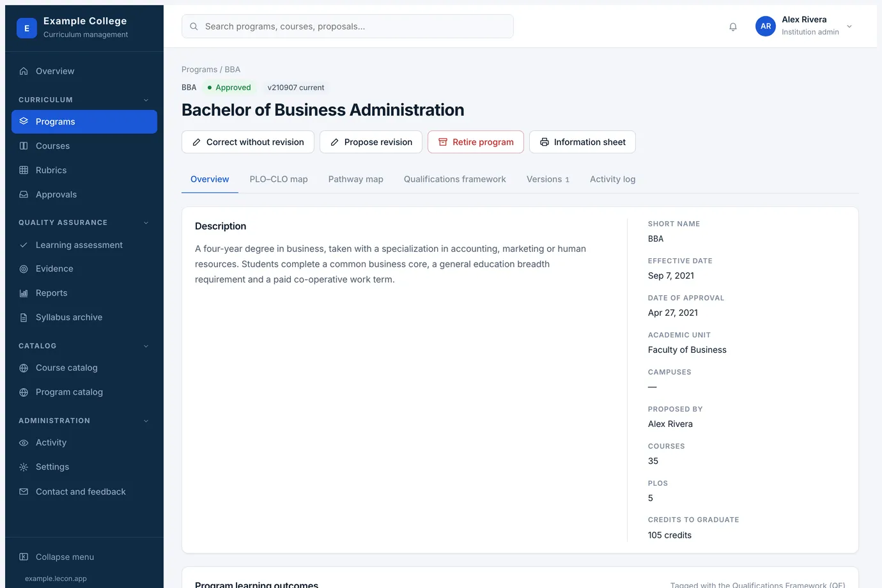Click the Courses book icon
This screenshot has height=588, width=882.
click(24, 146)
